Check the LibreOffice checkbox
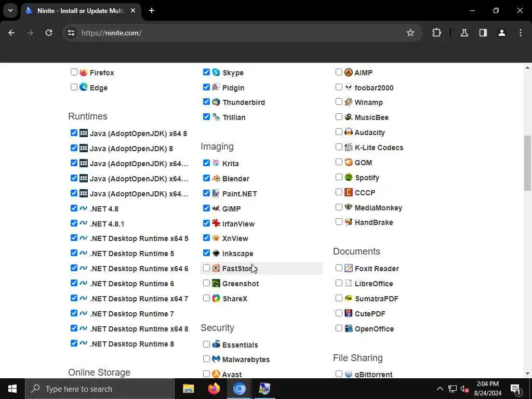This screenshot has height=399, width=532. [339, 283]
